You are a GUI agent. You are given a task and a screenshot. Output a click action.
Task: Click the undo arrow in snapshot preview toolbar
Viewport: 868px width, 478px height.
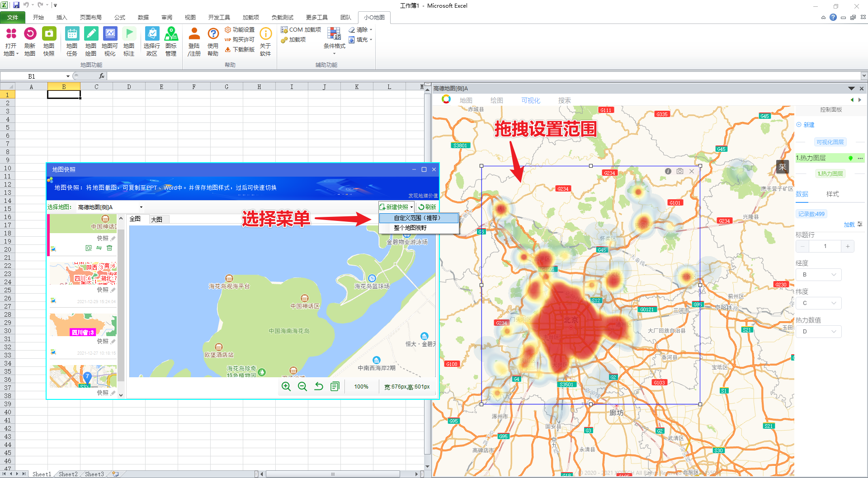pyautogui.click(x=319, y=386)
